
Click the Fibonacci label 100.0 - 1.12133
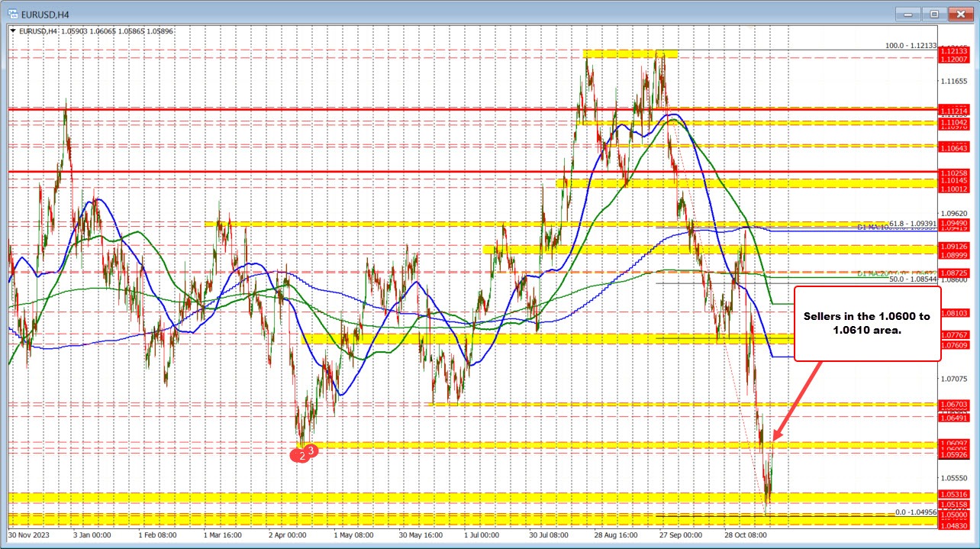[911, 46]
